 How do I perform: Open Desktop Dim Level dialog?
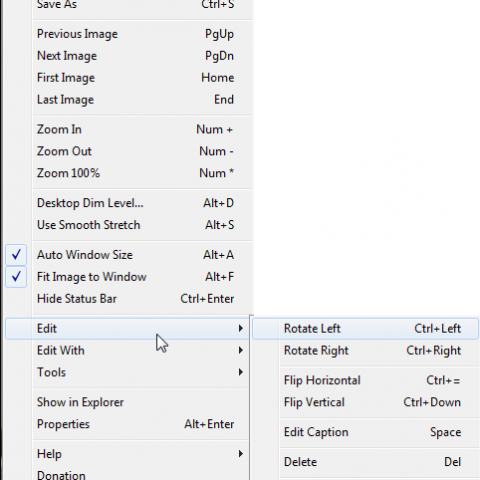[x=127, y=203]
